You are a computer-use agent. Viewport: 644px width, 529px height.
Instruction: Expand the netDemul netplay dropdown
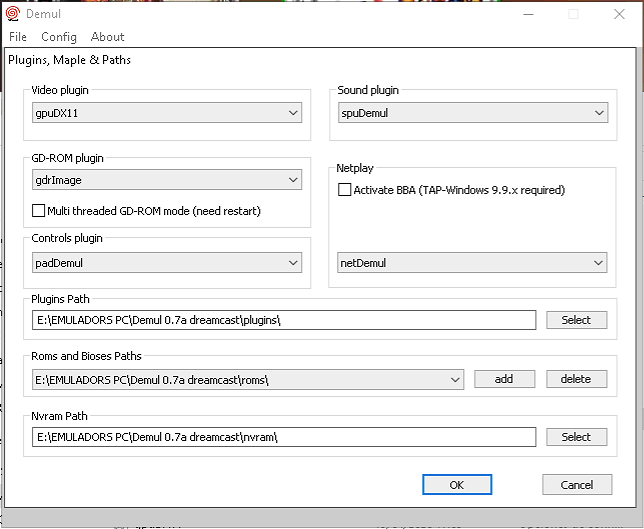[x=472, y=263]
